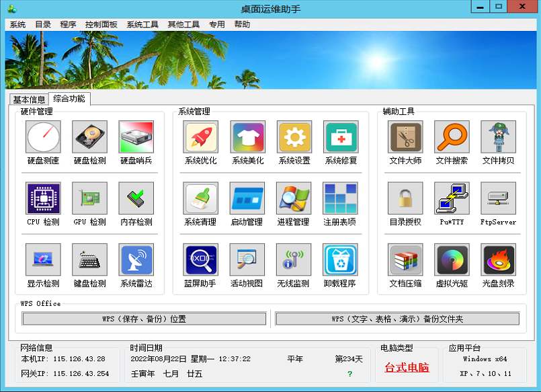
Task: Open 系统清理 broom icon
Action: [x=200, y=198]
